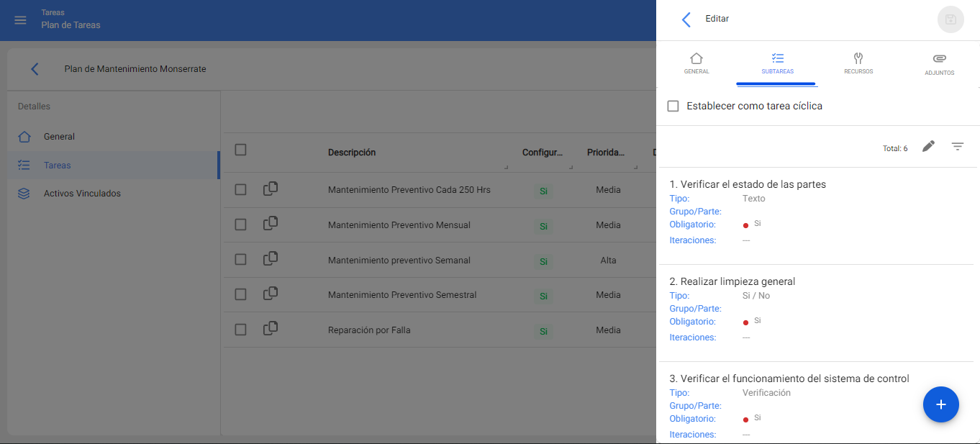980x444 pixels.
Task: Switch to the General tab in editor
Action: tap(696, 63)
